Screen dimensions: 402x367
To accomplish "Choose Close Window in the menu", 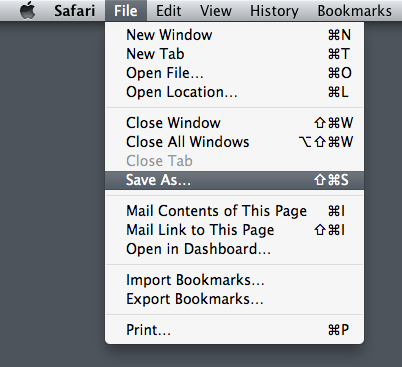I will click(234, 123).
